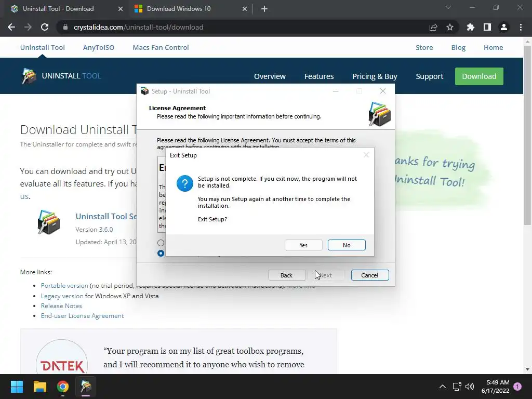Open the AnyToISO top nav link
The image size is (532, 399).
(99, 47)
